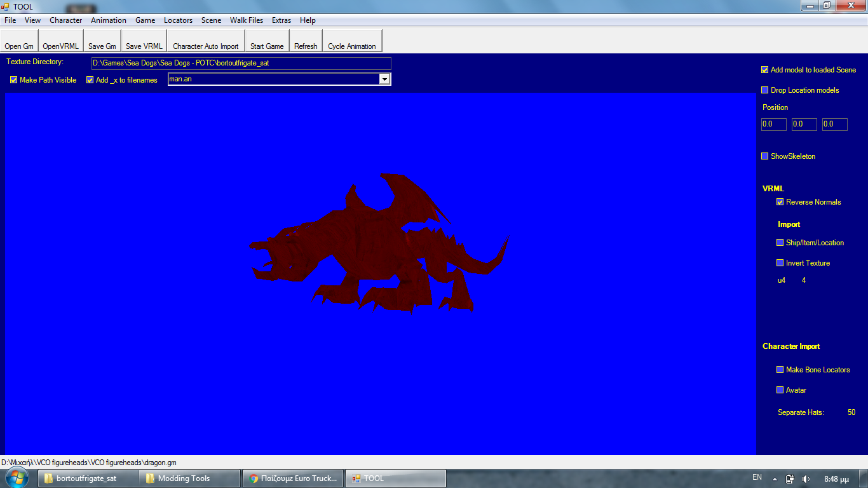Enable the Make Bone Locators checkbox
The height and width of the screenshot is (488, 868).
[x=780, y=370]
